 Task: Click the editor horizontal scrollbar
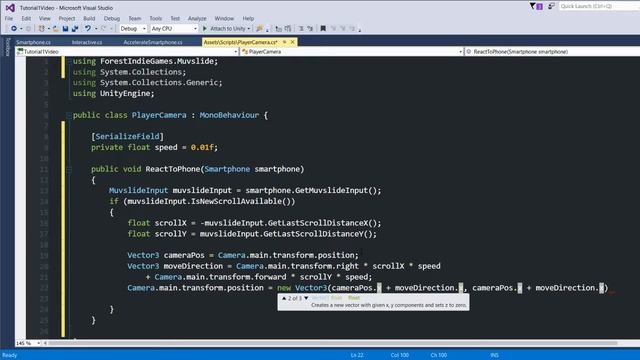tap(333, 343)
